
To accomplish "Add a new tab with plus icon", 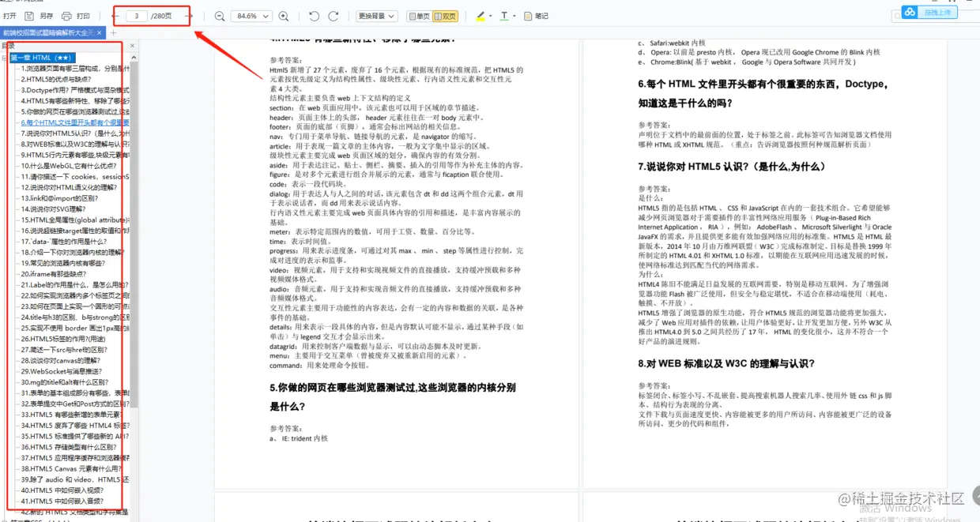I will click(x=114, y=32).
